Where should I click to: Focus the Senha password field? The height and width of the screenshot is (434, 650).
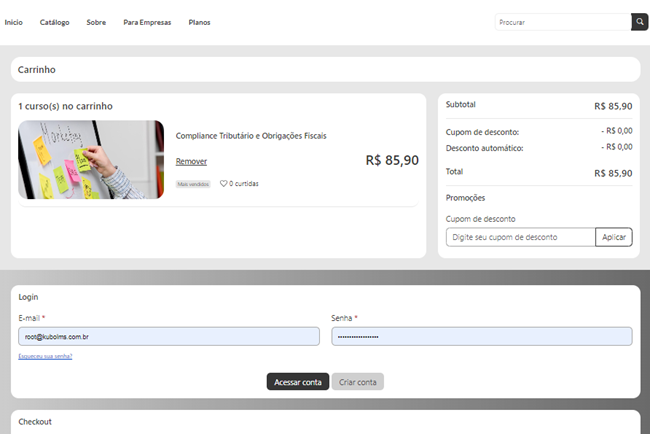click(481, 337)
